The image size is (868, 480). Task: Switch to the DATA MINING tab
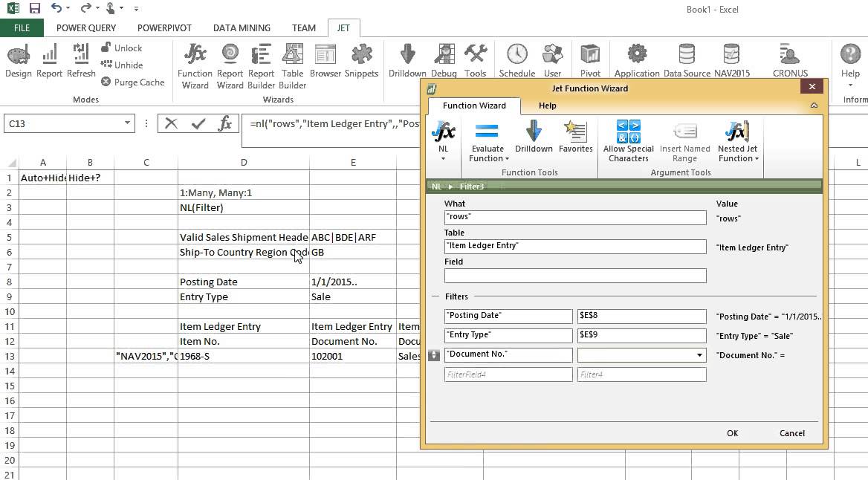point(242,27)
